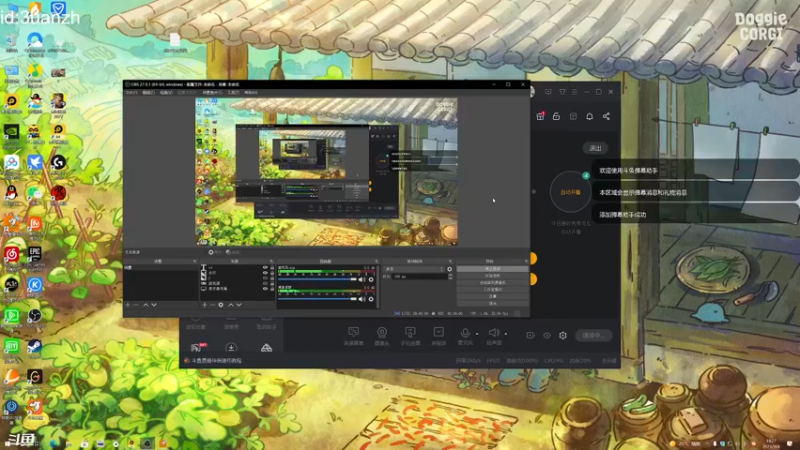The height and width of the screenshot is (450, 800).
Task: Pop out the Scenes dock panel
Action: pyautogui.click(x=195, y=261)
